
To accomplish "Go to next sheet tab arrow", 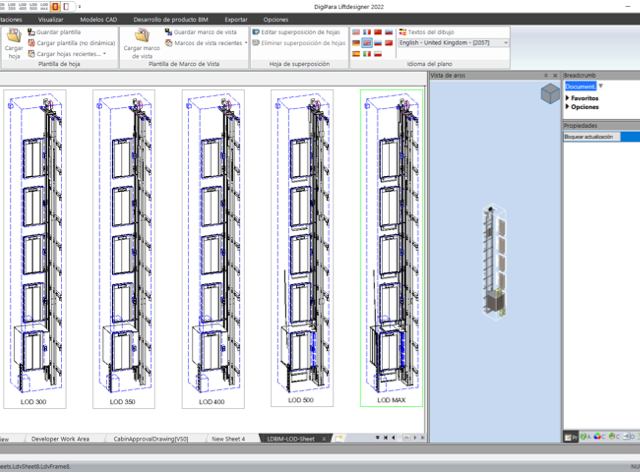I will point(415,437).
